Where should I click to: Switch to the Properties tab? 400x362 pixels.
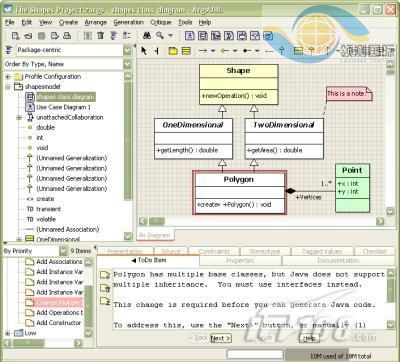[240, 260]
